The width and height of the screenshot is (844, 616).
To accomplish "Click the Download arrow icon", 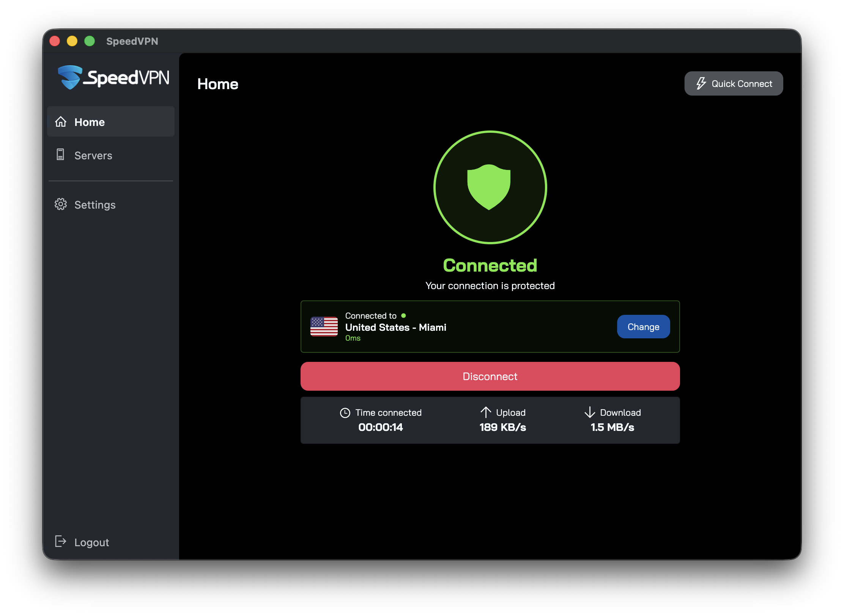I will (x=589, y=413).
